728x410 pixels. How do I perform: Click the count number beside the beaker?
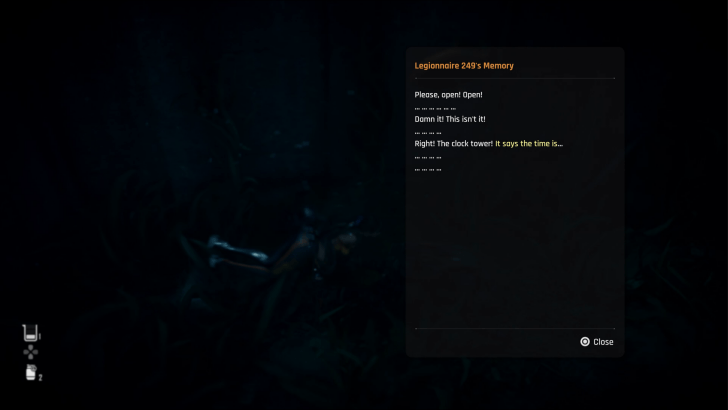pyautogui.click(x=40, y=337)
